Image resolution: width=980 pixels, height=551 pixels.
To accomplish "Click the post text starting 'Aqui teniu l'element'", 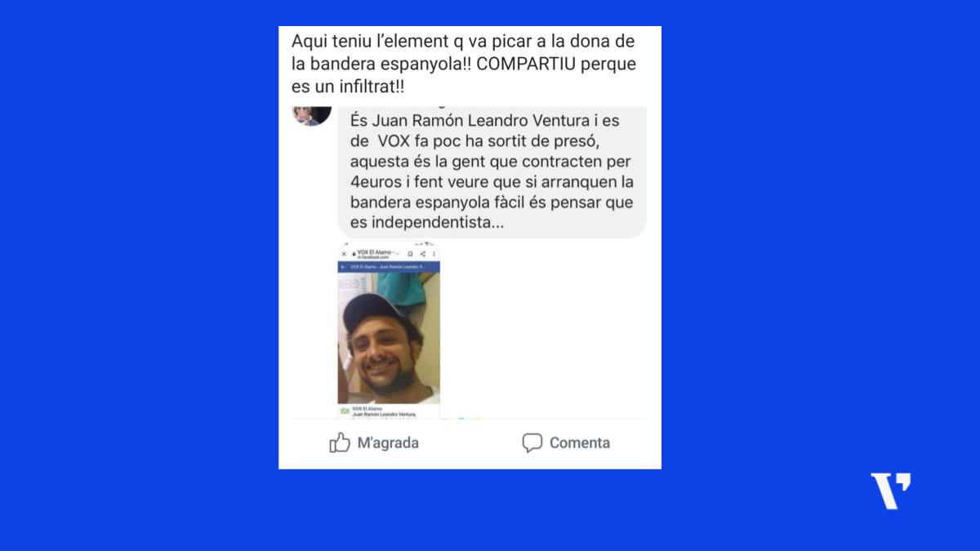I will point(464,64).
